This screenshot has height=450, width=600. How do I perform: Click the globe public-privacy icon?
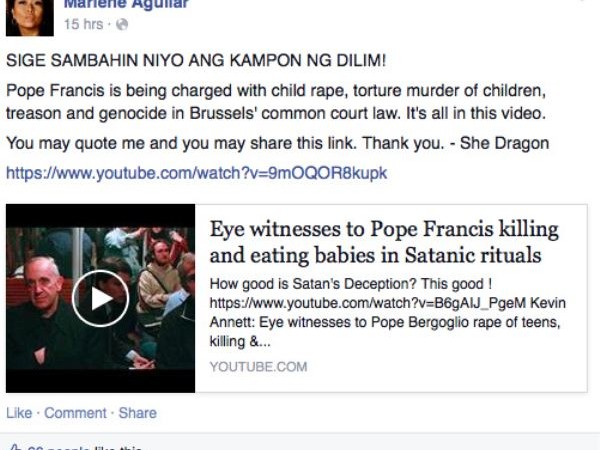122,24
